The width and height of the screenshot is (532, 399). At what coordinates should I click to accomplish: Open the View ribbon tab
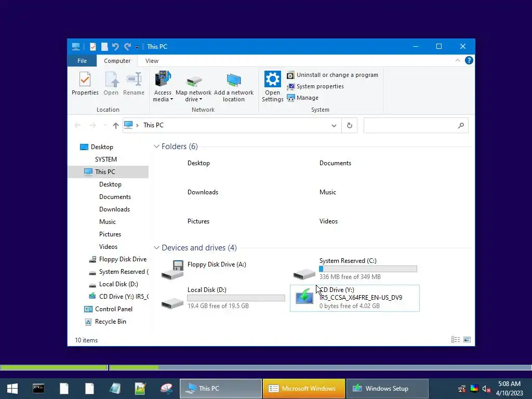[x=152, y=61]
